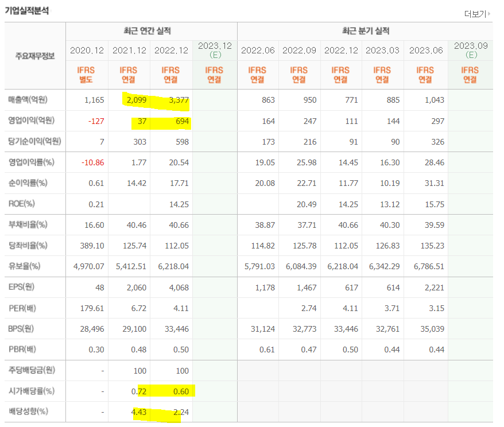
Task: Click the 매출액(억원) row label
Action: coord(28,100)
